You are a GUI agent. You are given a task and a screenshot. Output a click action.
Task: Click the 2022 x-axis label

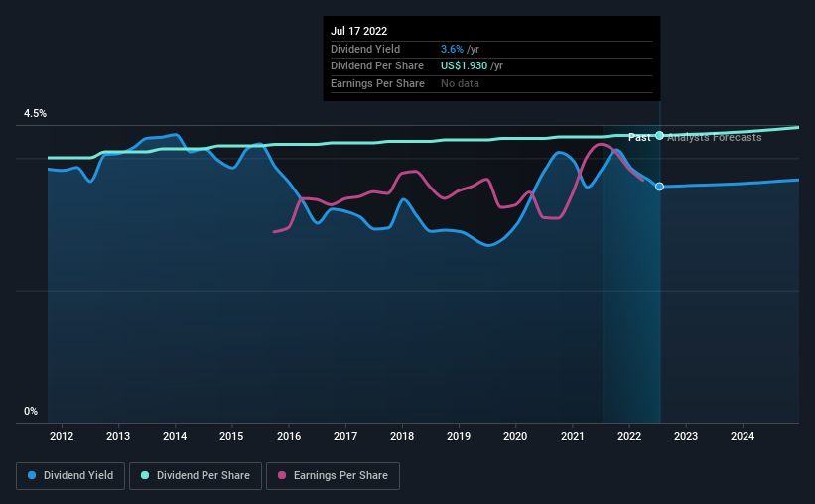click(x=629, y=436)
